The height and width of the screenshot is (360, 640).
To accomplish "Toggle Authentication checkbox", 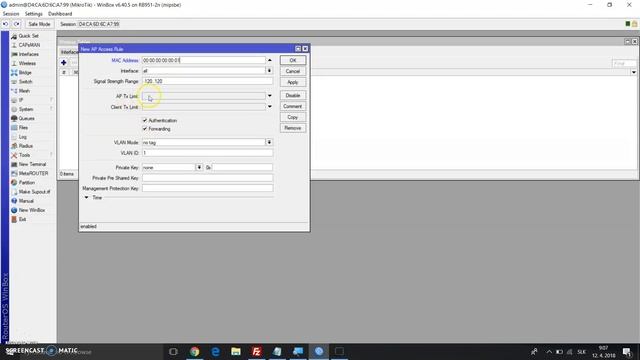I will (145, 120).
